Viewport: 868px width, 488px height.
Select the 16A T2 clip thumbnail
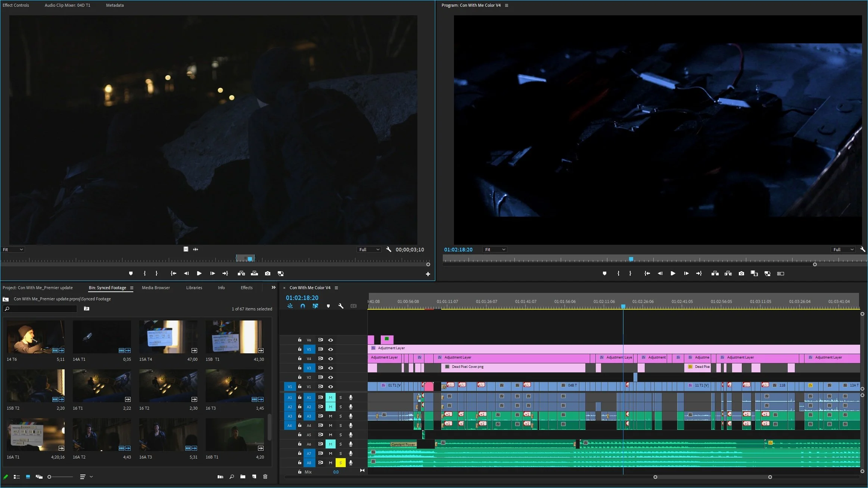click(102, 435)
